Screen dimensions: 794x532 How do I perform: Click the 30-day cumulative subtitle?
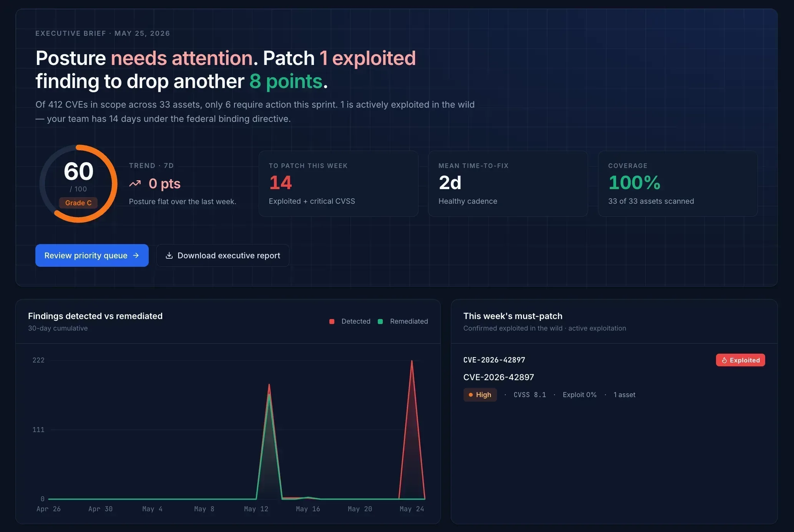[58, 328]
